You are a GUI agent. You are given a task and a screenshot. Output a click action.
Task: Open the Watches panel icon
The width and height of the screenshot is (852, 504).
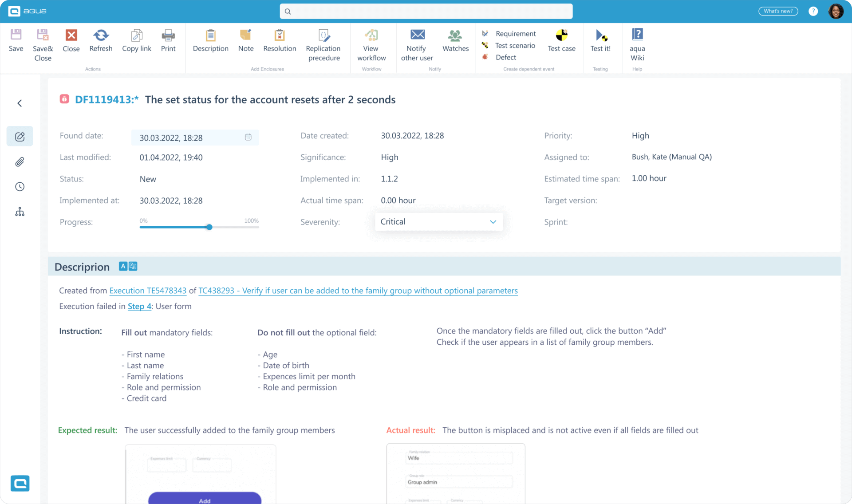tap(455, 35)
